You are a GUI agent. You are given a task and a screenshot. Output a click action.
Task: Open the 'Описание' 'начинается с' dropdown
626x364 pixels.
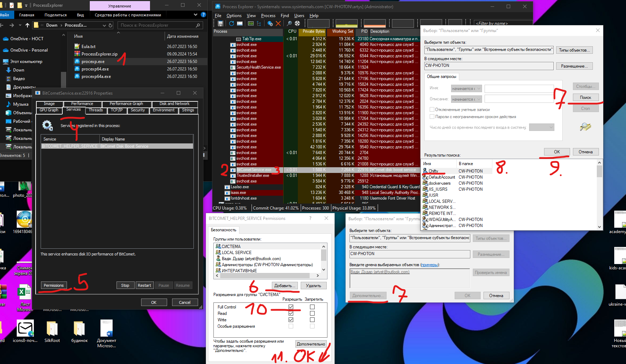click(466, 99)
